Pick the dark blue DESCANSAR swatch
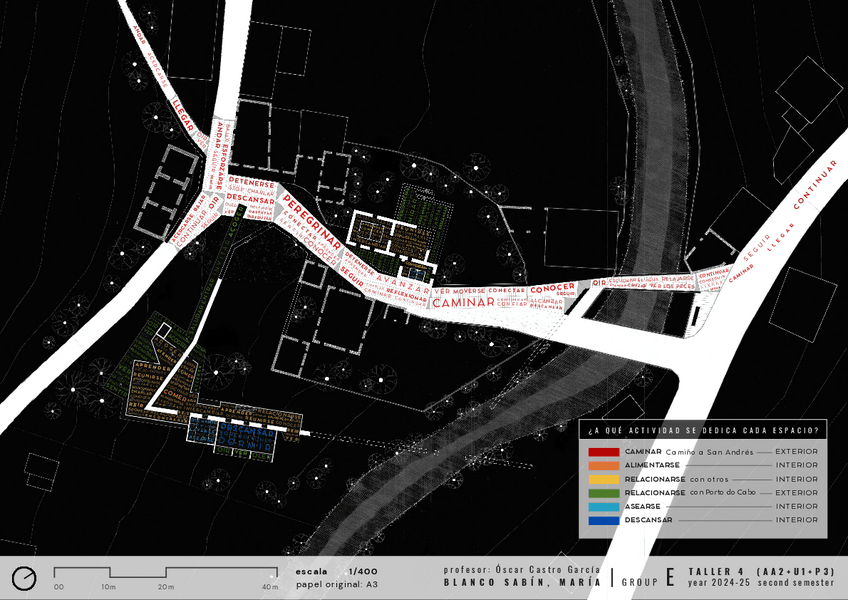Screen dimensions: 848x600 [x=603, y=520]
